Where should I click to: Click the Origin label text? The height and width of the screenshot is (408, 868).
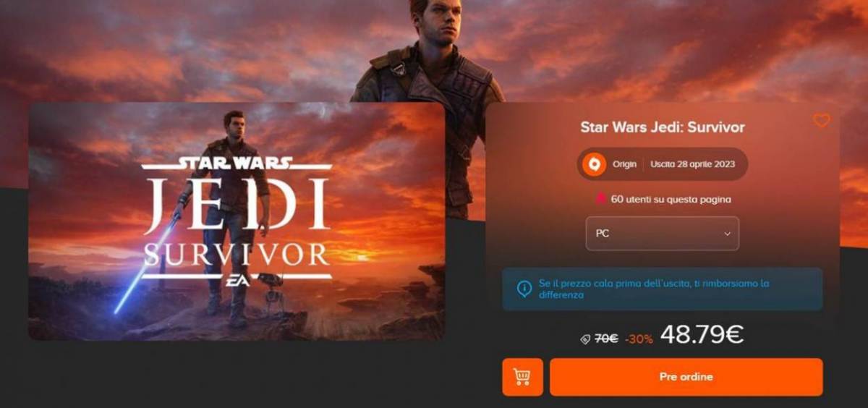pyautogui.click(x=624, y=164)
